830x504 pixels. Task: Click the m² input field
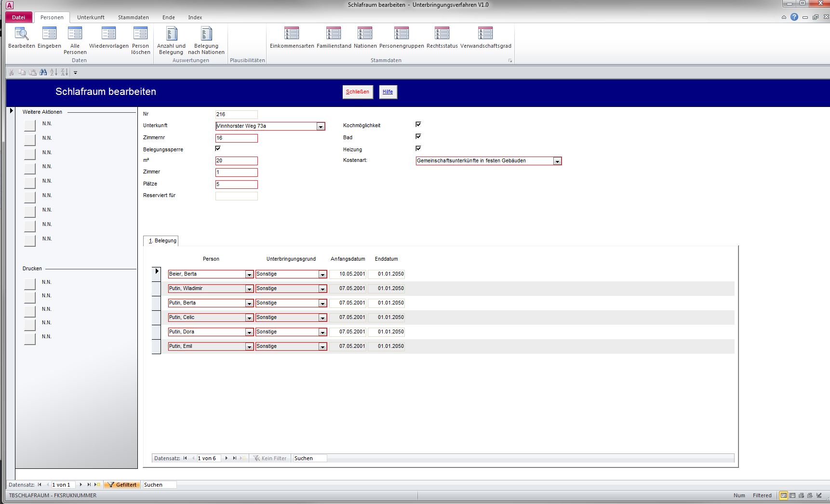point(237,161)
